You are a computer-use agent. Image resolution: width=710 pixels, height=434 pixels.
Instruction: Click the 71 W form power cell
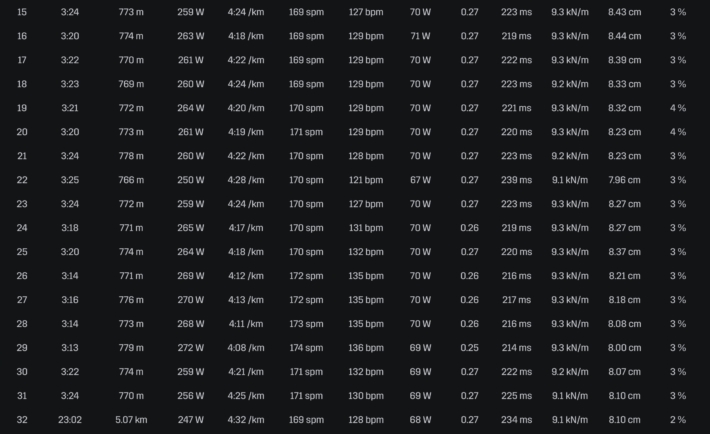[x=420, y=36]
